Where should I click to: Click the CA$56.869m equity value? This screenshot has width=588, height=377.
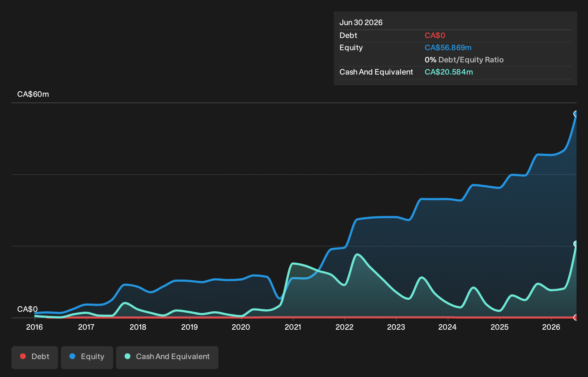[448, 48]
